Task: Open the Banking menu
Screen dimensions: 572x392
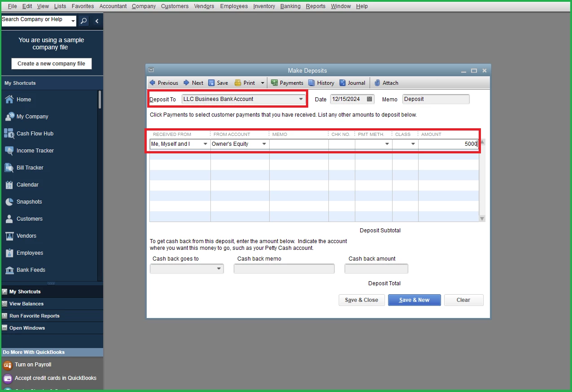Action: click(290, 6)
